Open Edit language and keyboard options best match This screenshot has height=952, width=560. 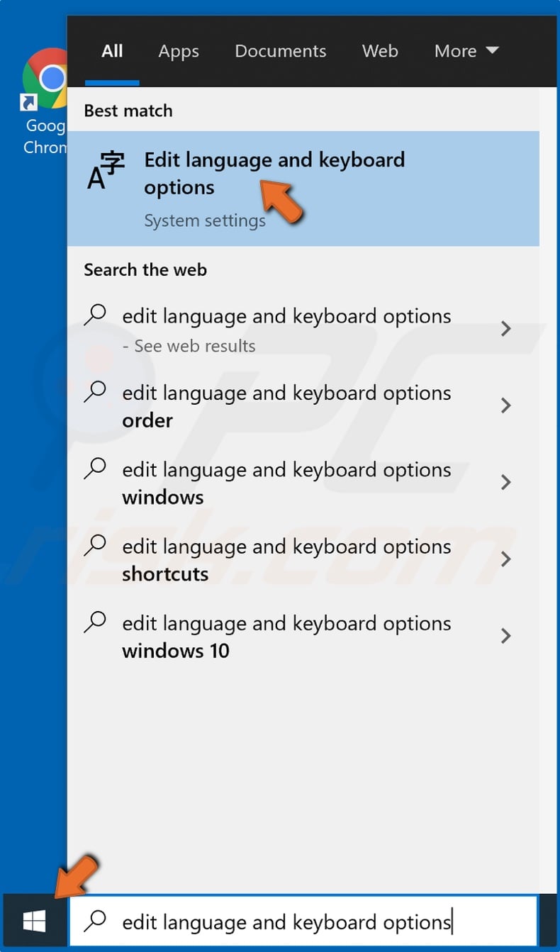274,173
